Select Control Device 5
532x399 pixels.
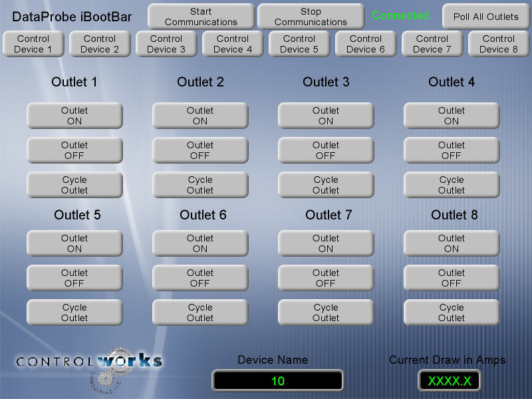[x=299, y=44]
